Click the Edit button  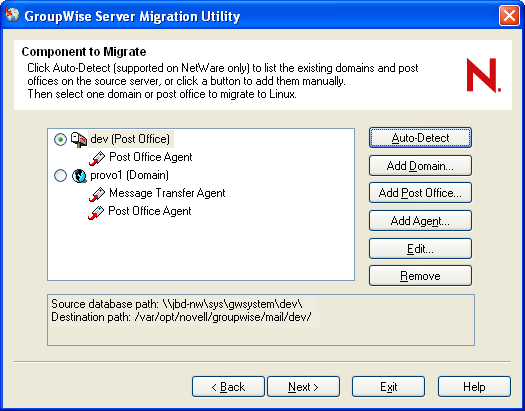click(x=420, y=248)
